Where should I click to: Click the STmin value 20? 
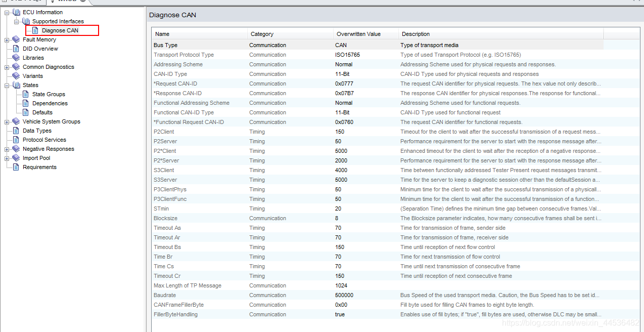(338, 209)
